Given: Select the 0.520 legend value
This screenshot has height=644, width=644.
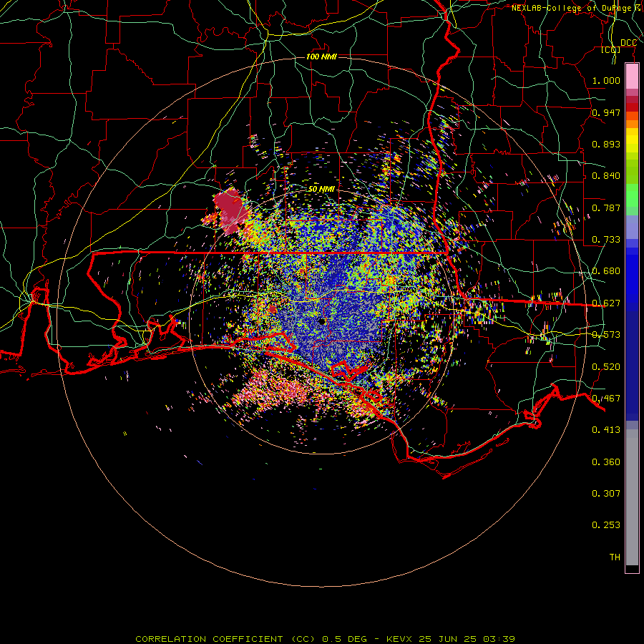Looking at the screenshot, I should tap(606, 367).
